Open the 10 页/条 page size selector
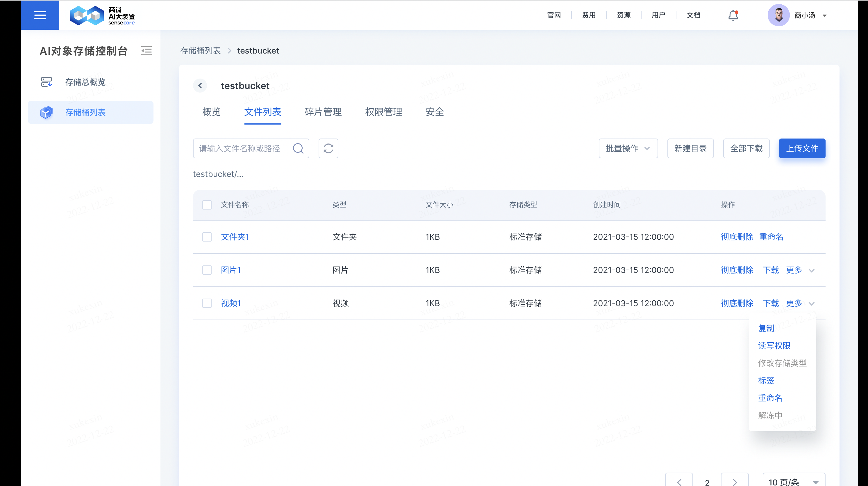 point(794,482)
